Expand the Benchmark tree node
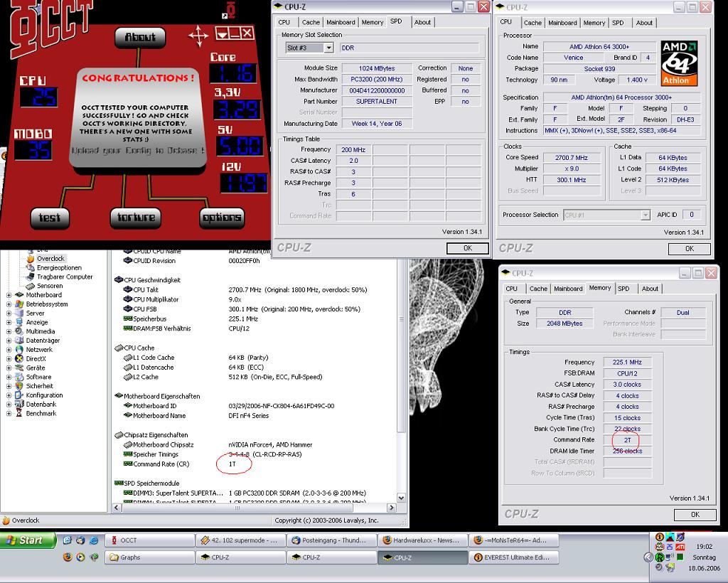728x583 pixels. 9,413
